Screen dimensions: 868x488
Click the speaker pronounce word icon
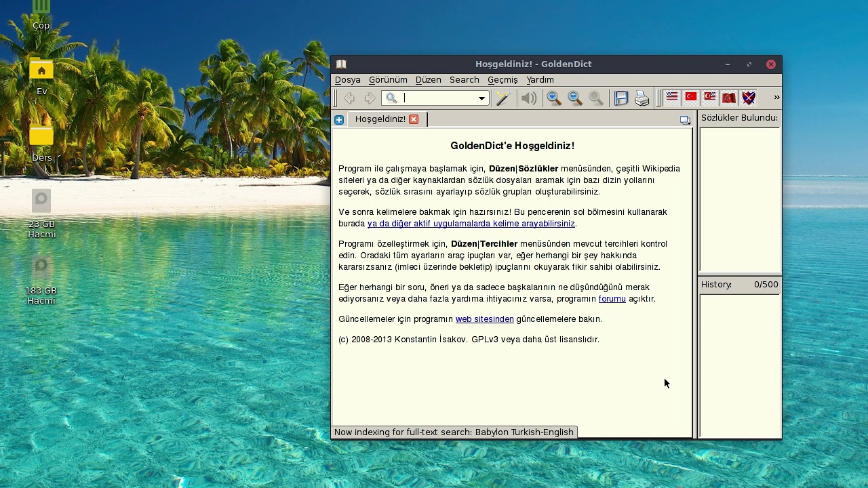tap(529, 98)
